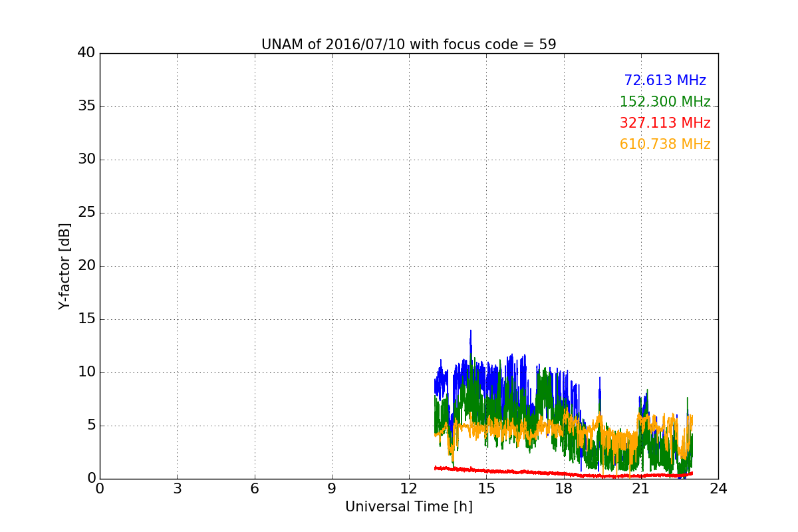
Task: Click the x-axis tick label 3
Action: [177, 489]
